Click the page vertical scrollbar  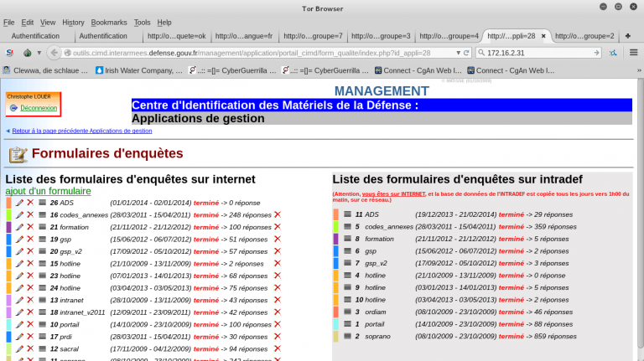[641, 214]
